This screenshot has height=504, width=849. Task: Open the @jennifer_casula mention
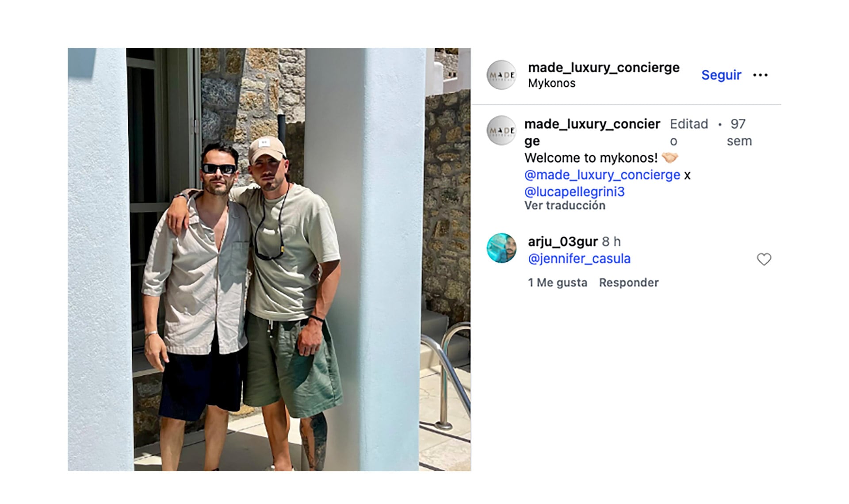[x=579, y=259]
